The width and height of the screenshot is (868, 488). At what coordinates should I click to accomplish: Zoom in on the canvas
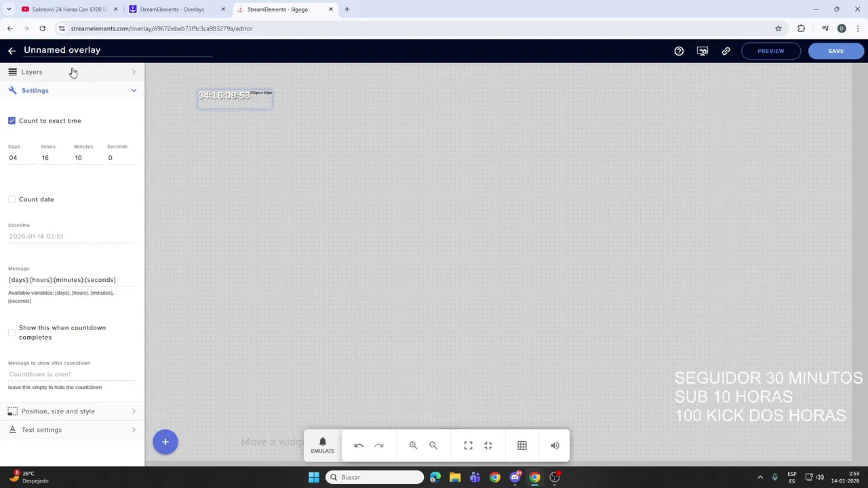(x=413, y=445)
